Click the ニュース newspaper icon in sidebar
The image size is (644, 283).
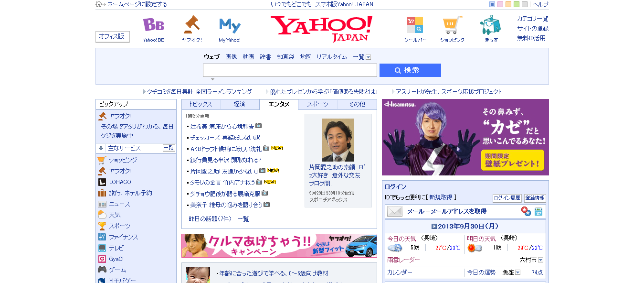tap(102, 204)
